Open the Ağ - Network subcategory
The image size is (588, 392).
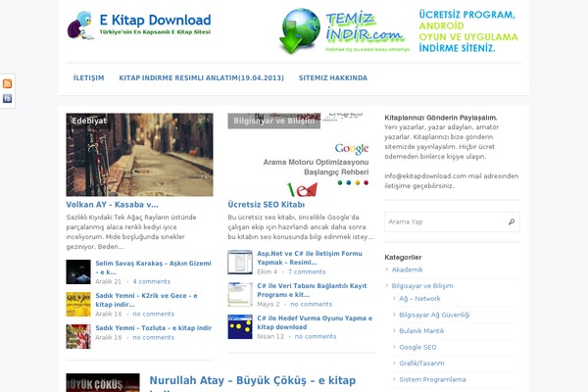419,299
